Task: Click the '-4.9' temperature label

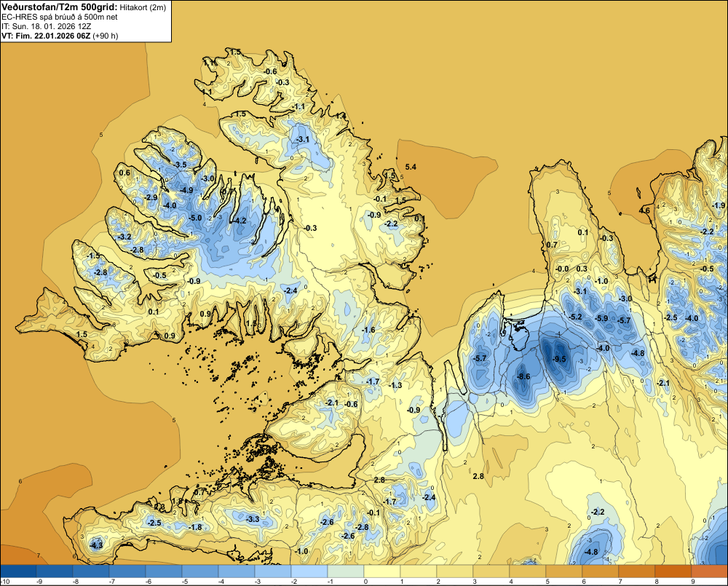Action: 186,190
